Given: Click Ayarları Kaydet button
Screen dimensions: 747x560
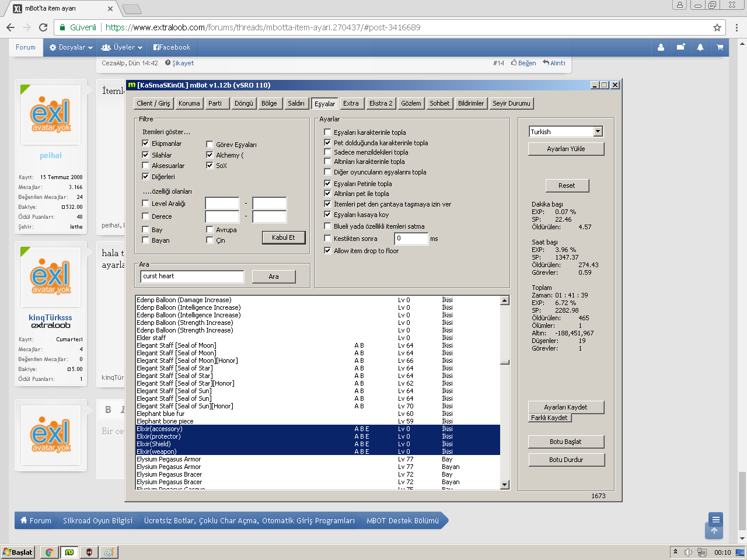Looking at the screenshot, I should click(x=566, y=407).
